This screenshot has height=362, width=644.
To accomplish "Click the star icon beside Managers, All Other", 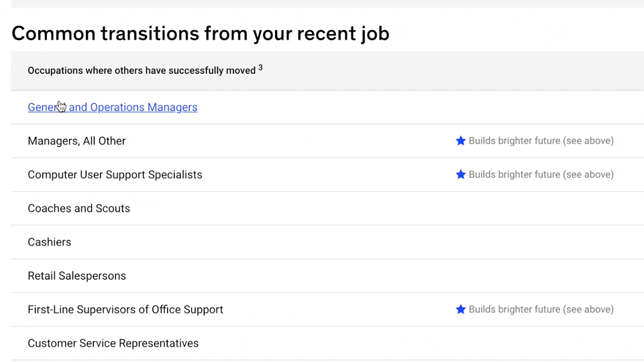I will pos(461,141).
